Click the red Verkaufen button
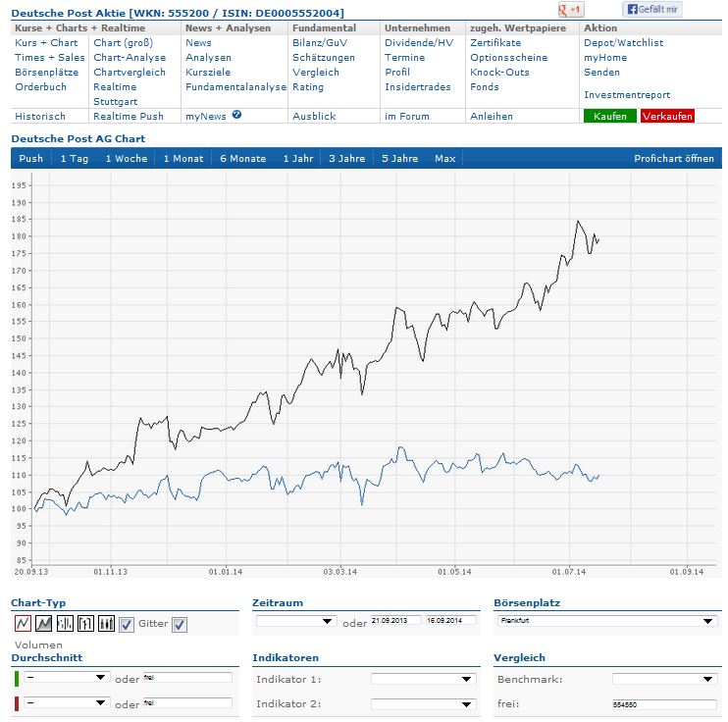Viewport: 728px width, 722px height. [x=667, y=116]
